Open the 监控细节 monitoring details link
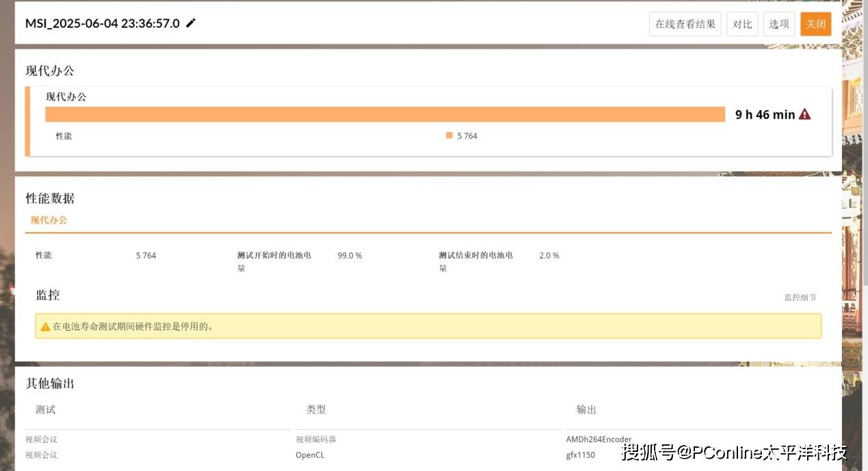The height and width of the screenshot is (471, 868). click(x=800, y=297)
